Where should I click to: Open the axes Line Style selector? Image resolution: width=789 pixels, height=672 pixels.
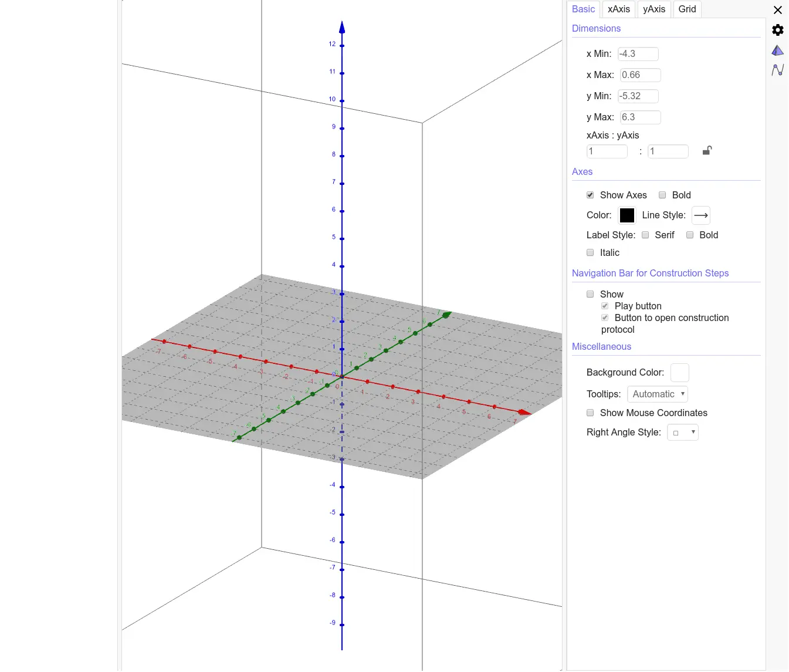[700, 215]
